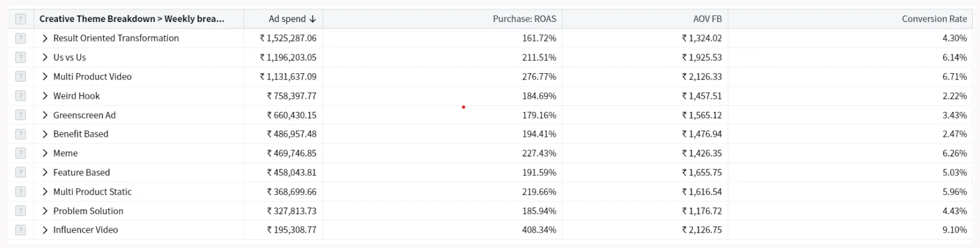This screenshot has width=980, height=248.
Task: Click Creative Theme Breakdown column header
Action: [132, 19]
